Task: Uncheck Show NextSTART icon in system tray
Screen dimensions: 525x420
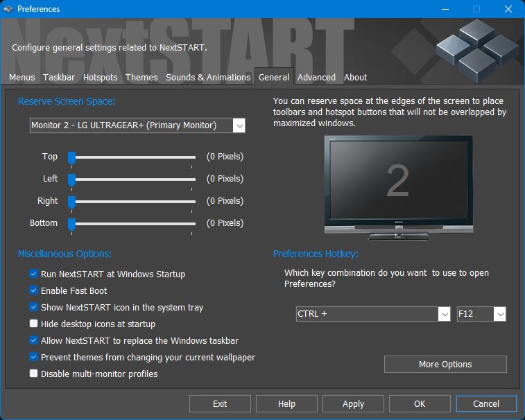Action: point(33,307)
